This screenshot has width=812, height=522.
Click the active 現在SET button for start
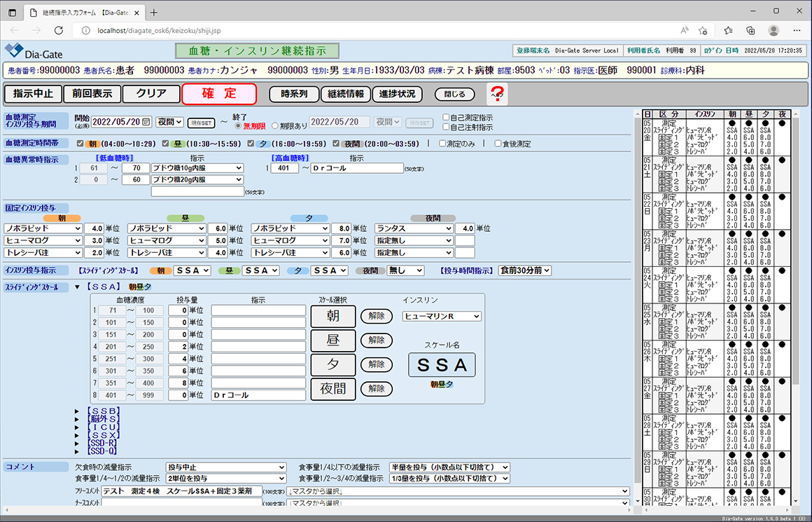(x=201, y=123)
